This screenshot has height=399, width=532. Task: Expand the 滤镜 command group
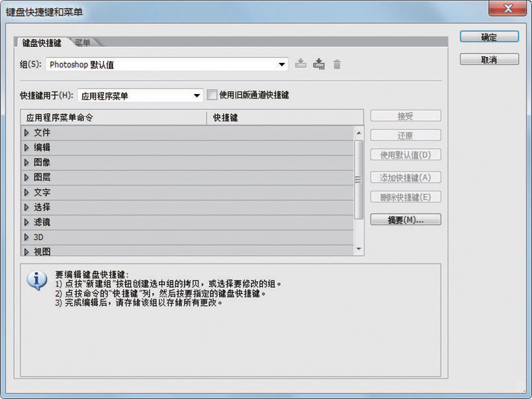[27, 222]
